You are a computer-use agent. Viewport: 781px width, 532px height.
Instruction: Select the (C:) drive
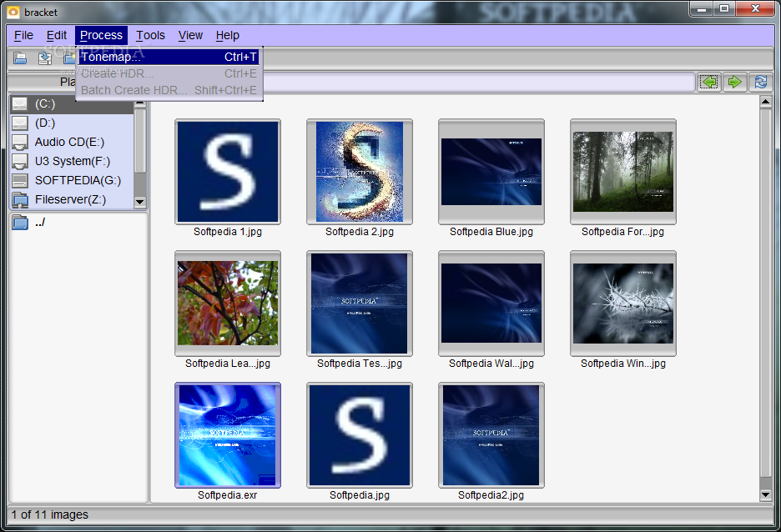pos(72,104)
